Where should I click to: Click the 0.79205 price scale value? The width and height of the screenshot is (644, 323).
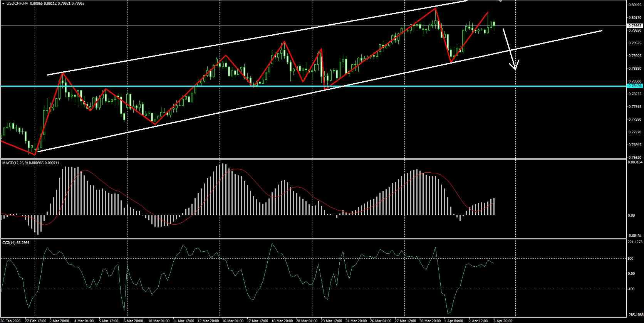pyautogui.click(x=634, y=56)
